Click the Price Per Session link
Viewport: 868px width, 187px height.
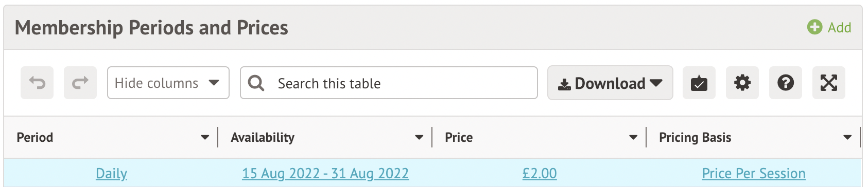coord(754,174)
